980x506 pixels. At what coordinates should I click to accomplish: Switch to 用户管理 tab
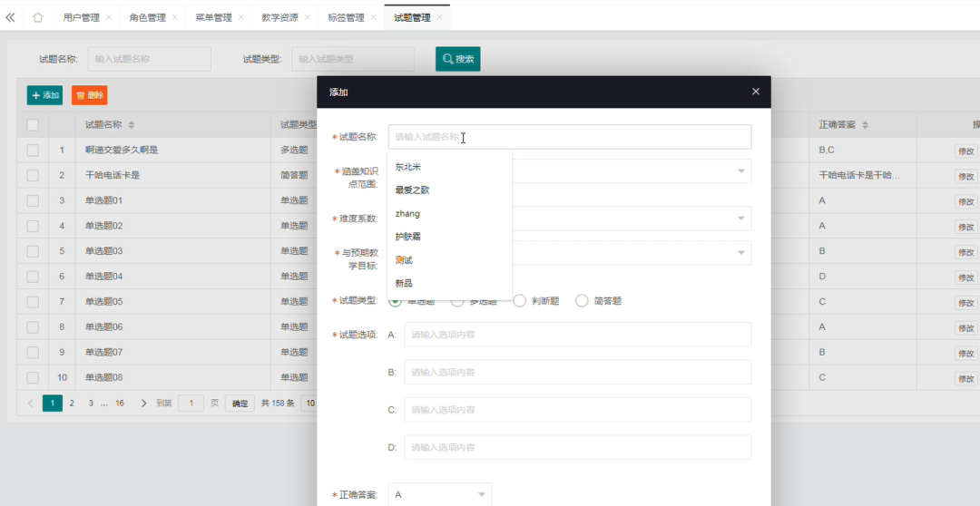pyautogui.click(x=82, y=17)
